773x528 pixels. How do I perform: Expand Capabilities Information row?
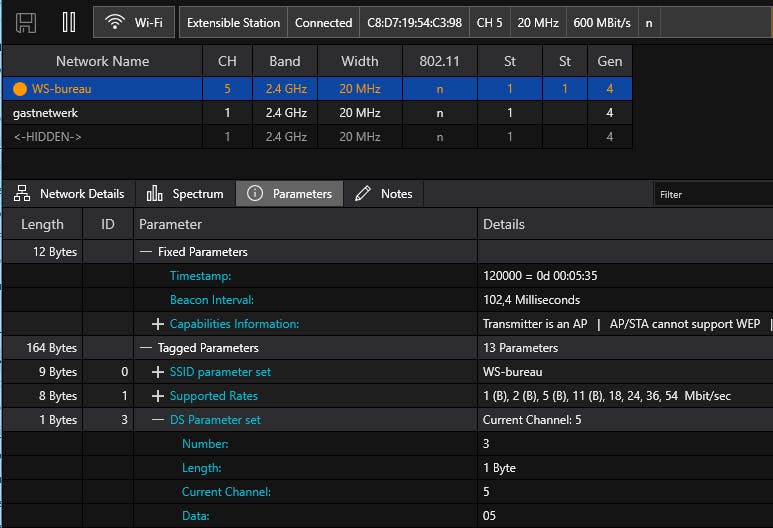tap(158, 324)
